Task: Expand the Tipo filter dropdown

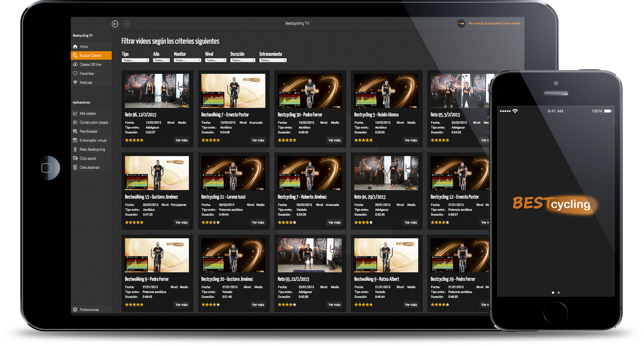Action: (x=135, y=60)
